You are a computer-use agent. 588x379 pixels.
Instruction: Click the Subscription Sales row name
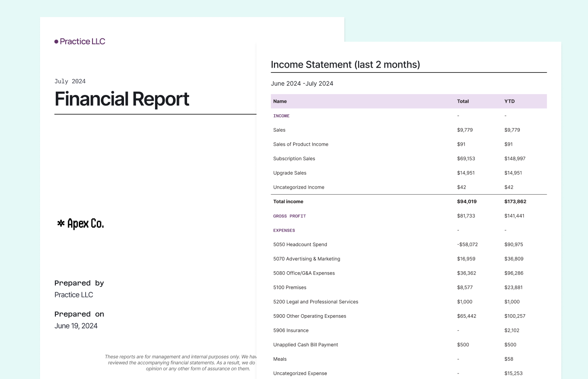(x=294, y=158)
